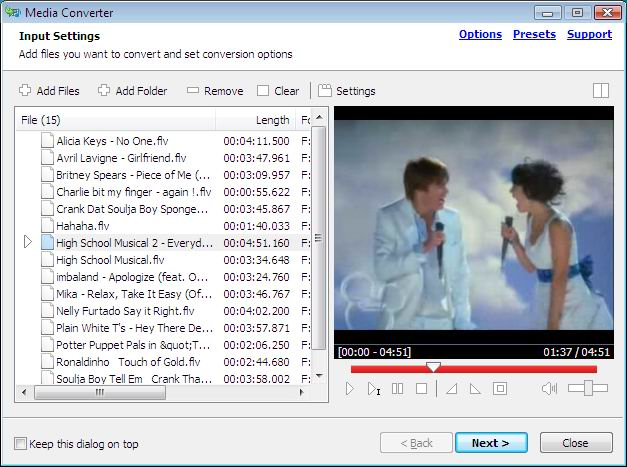Image resolution: width=627 pixels, height=467 pixels.
Task: Click the Close button
Action: (x=576, y=443)
